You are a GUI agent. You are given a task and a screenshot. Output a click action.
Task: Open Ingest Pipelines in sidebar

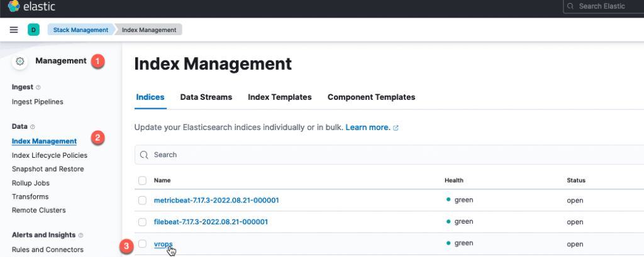(x=38, y=102)
